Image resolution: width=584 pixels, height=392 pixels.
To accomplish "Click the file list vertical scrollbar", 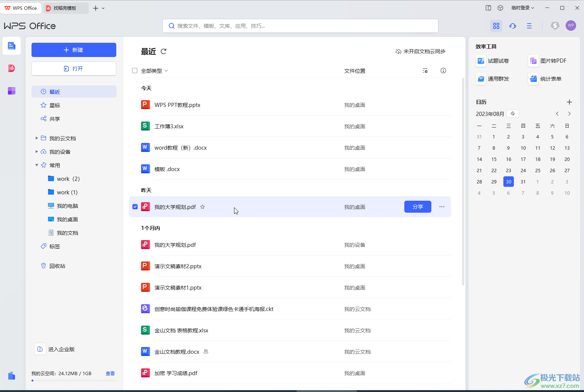I will pos(463,182).
